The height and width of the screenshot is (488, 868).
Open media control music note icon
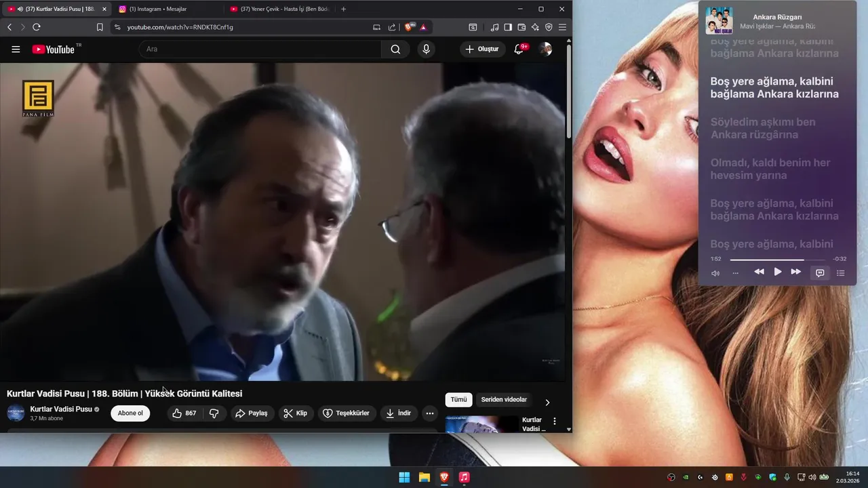click(x=494, y=27)
